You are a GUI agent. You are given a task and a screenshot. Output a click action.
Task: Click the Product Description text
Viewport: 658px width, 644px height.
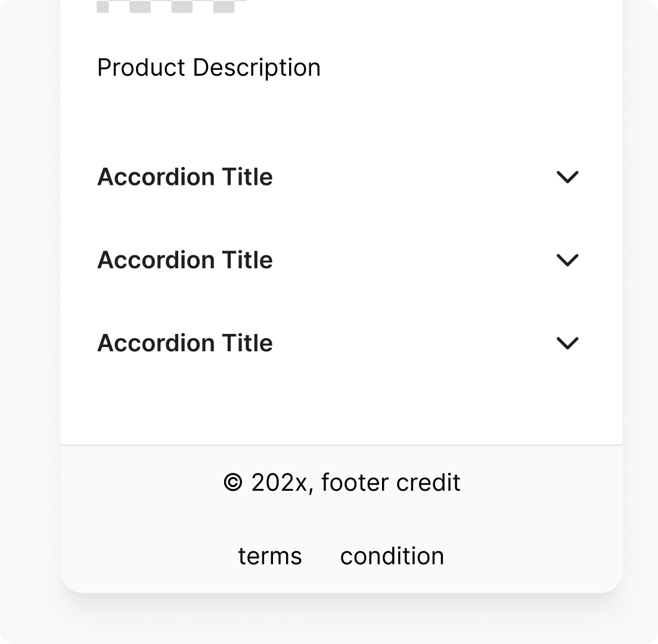point(209,67)
